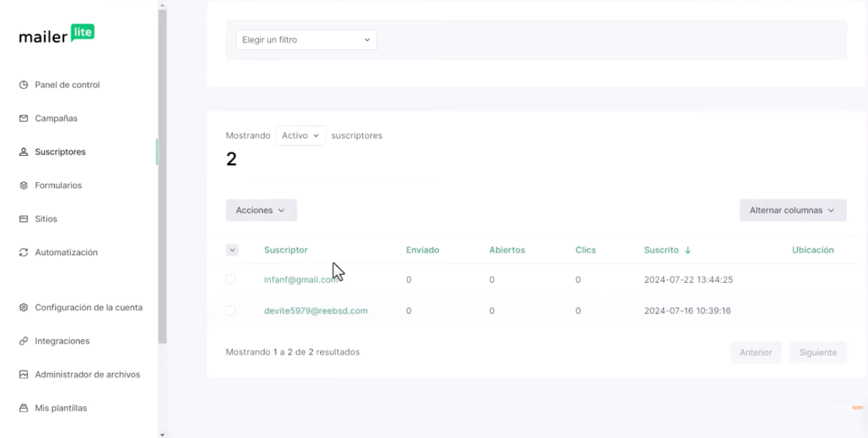This screenshot has height=438, width=868.
Task: Open Suscriptores menu item
Action: (60, 151)
